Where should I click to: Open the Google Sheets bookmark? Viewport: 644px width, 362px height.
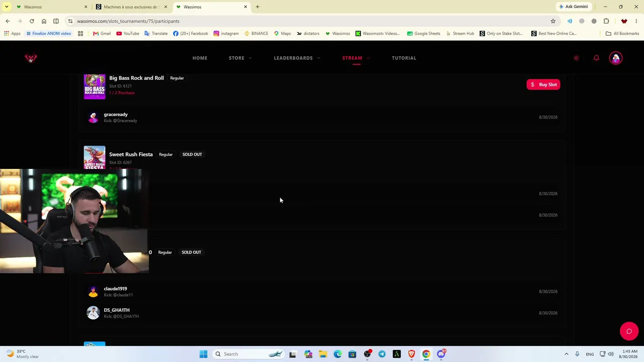click(424, 34)
